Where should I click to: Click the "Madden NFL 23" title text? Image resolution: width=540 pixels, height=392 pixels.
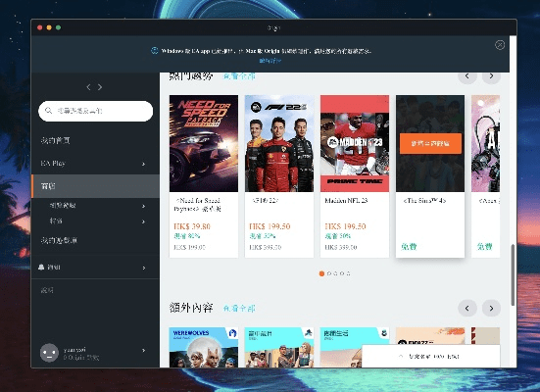click(x=347, y=200)
